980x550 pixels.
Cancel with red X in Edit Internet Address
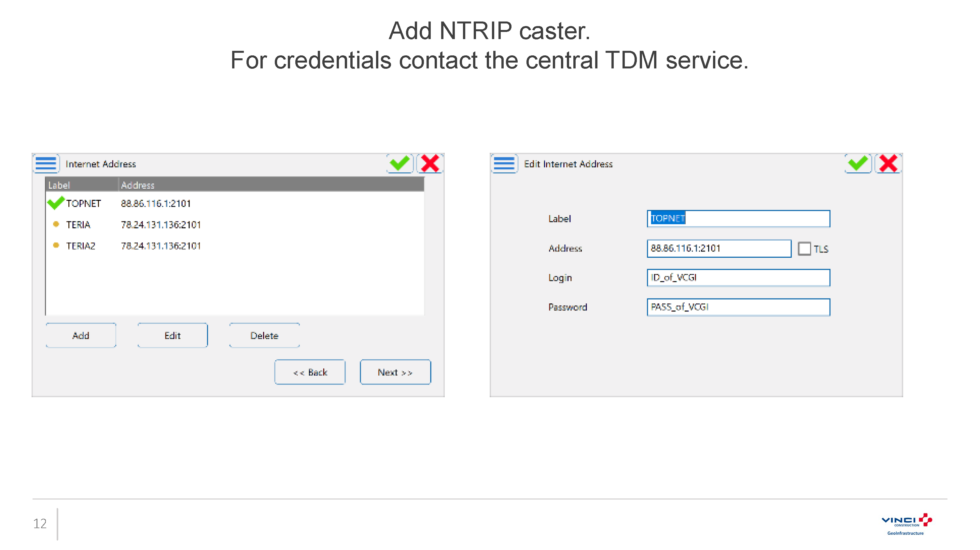(888, 164)
